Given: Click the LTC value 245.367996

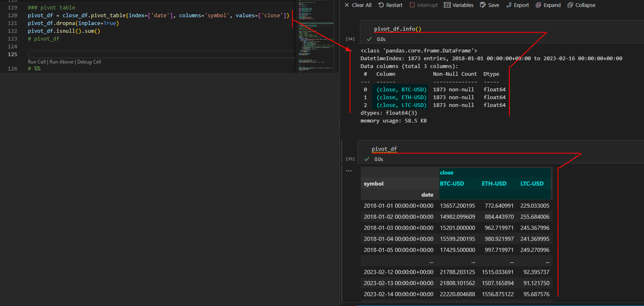Looking at the screenshot, I should pos(535,228).
